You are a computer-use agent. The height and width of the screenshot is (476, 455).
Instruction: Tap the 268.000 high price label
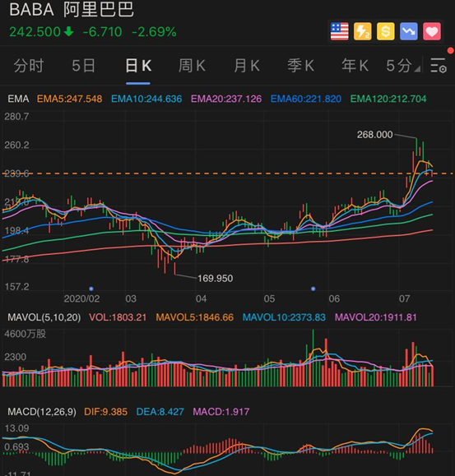[x=375, y=135]
